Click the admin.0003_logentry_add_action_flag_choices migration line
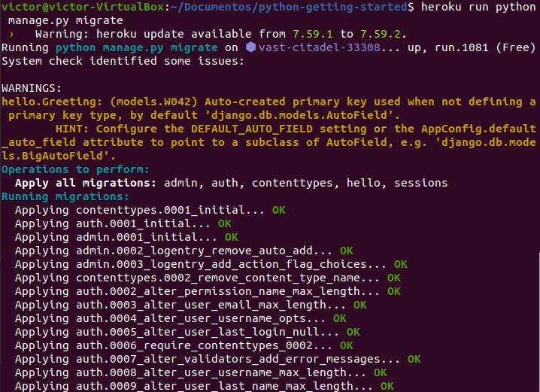Image resolution: width=540 pixels, height=392 pixels. tap(199, 264)
